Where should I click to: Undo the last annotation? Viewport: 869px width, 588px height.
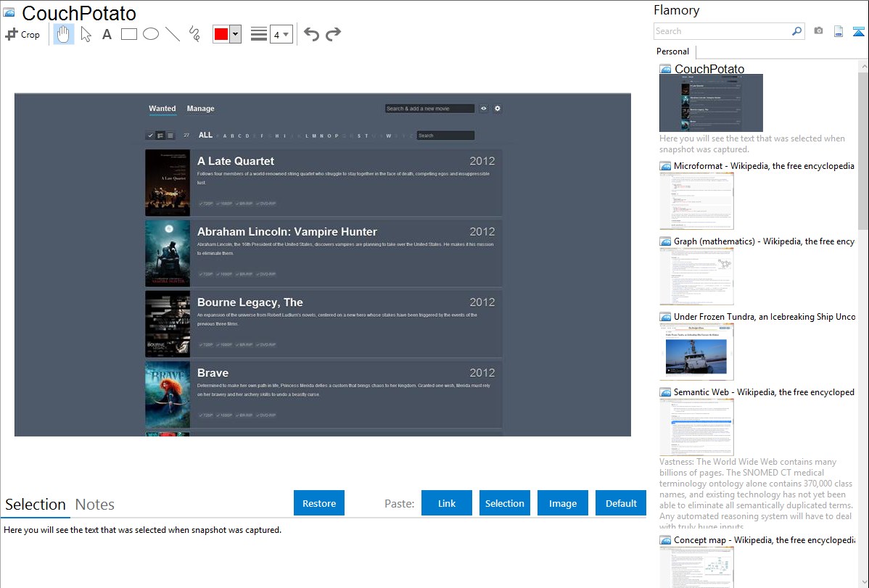tap(311, 34)
